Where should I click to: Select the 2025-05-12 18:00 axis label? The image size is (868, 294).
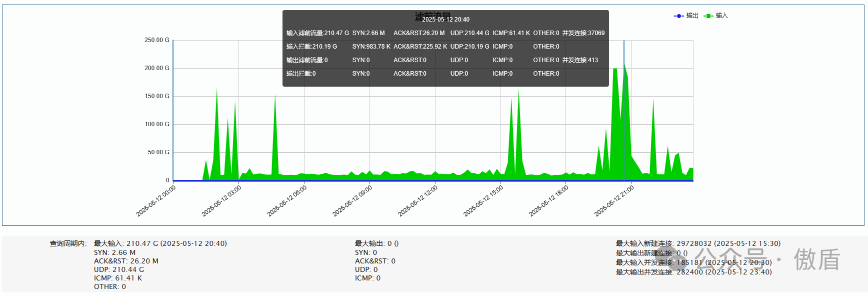(549, 201)
